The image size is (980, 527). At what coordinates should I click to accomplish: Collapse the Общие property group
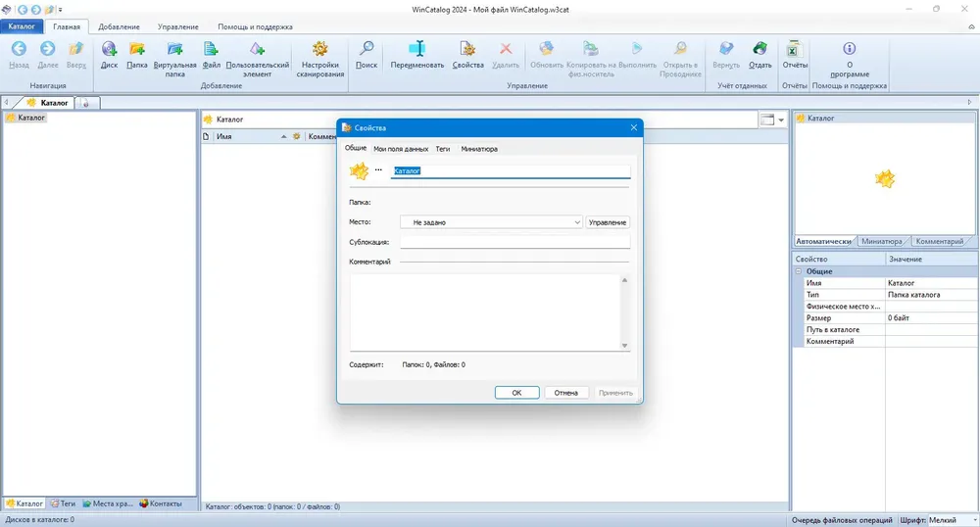click(x=798, y=271)
